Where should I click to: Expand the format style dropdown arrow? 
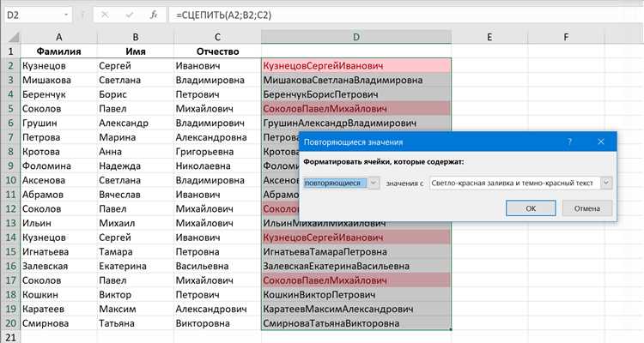tap(606, 183)
